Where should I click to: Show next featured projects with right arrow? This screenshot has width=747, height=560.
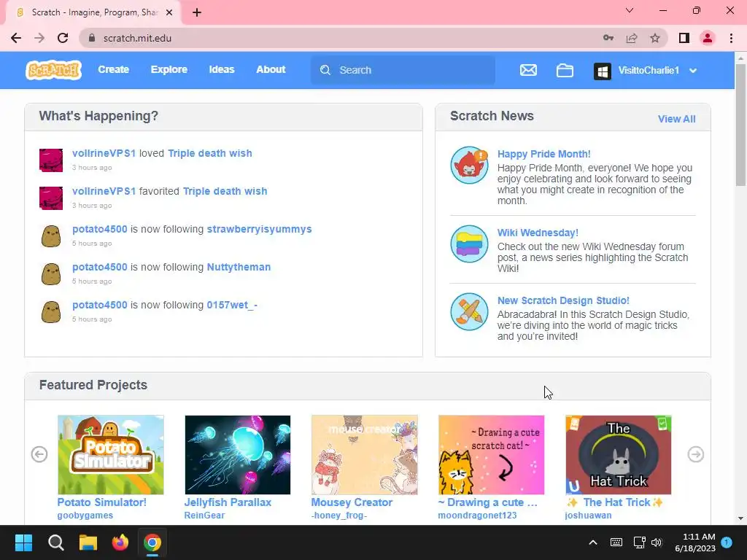tap(695, 454)
